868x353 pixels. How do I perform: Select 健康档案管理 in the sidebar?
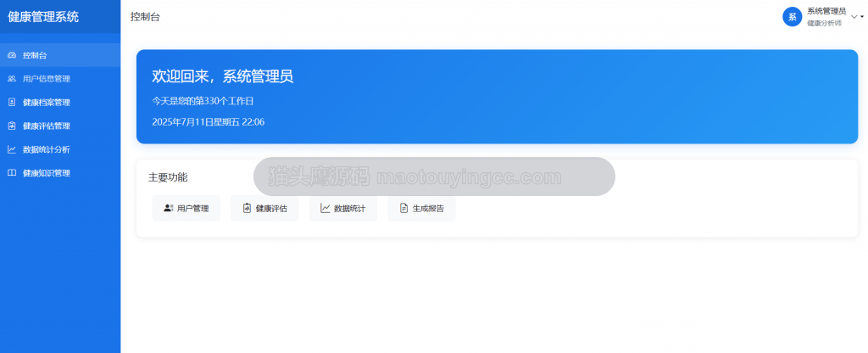(60, 103)
